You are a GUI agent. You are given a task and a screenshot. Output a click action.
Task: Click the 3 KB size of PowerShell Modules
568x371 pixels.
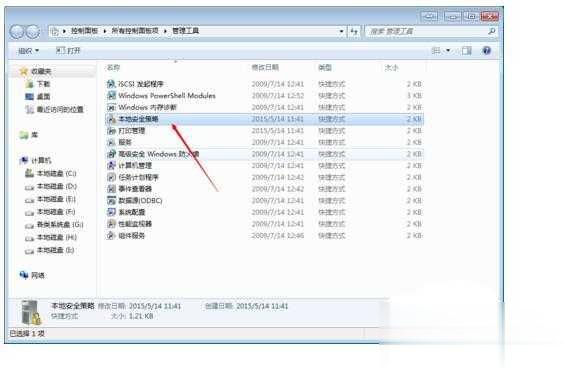coord(414,96)
